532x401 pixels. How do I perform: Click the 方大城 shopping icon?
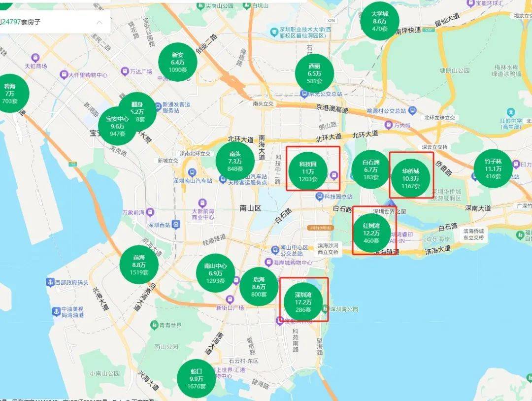[389, 125]
